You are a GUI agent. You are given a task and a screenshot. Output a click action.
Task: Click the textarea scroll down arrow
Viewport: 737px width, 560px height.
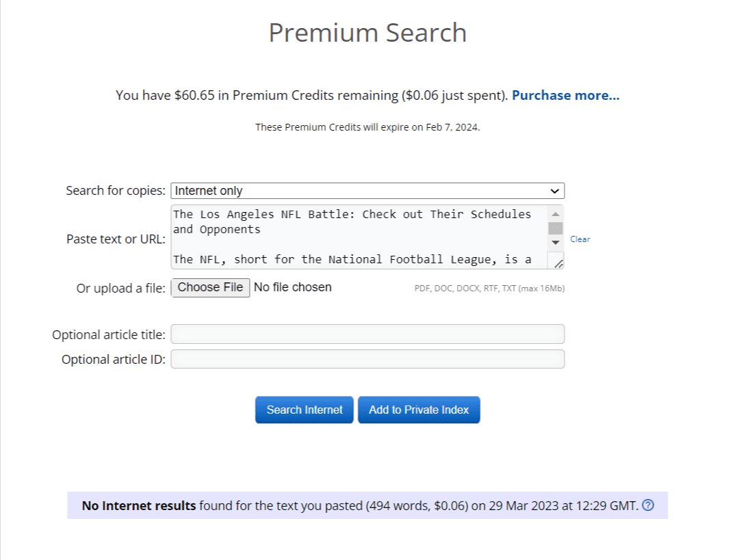pos(556,243)
